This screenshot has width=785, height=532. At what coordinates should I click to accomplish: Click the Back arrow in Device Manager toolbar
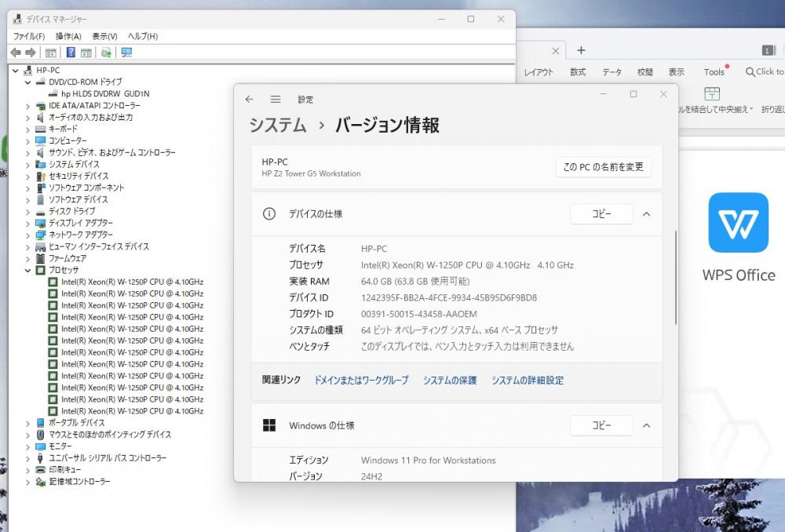[x=16, y=53]
